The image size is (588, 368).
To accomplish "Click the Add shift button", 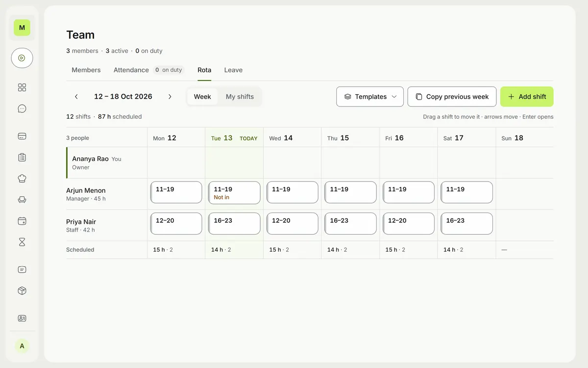I will [x=527, y=97].
